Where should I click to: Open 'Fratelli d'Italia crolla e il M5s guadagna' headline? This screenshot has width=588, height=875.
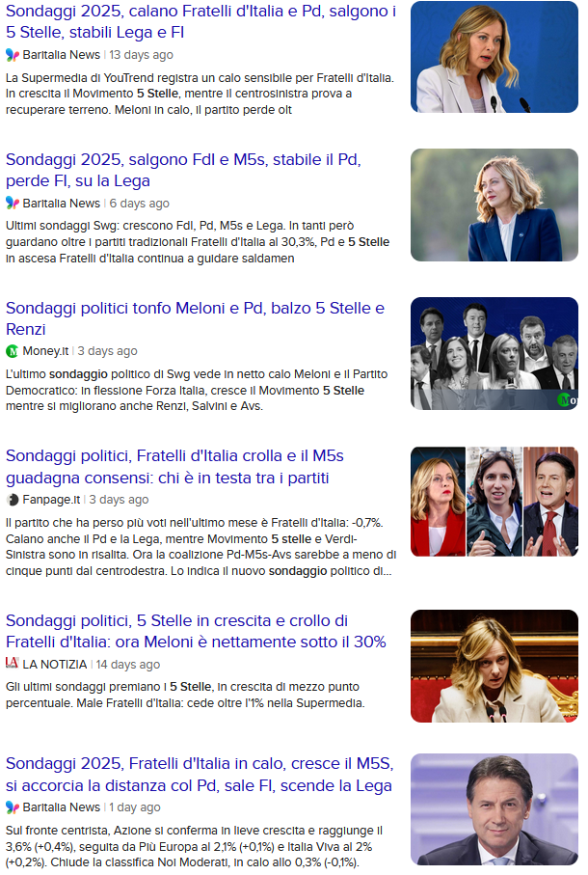pyautogui.click(x=174, y=467)
